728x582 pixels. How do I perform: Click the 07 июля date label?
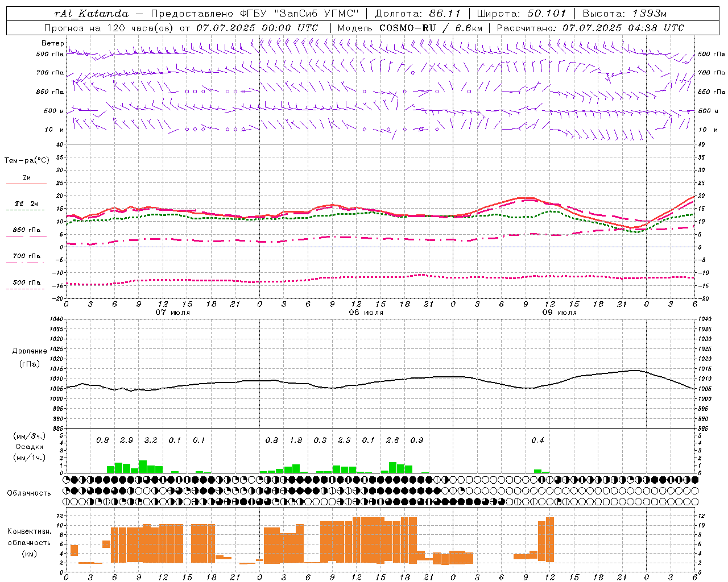[x=173, y=312]
